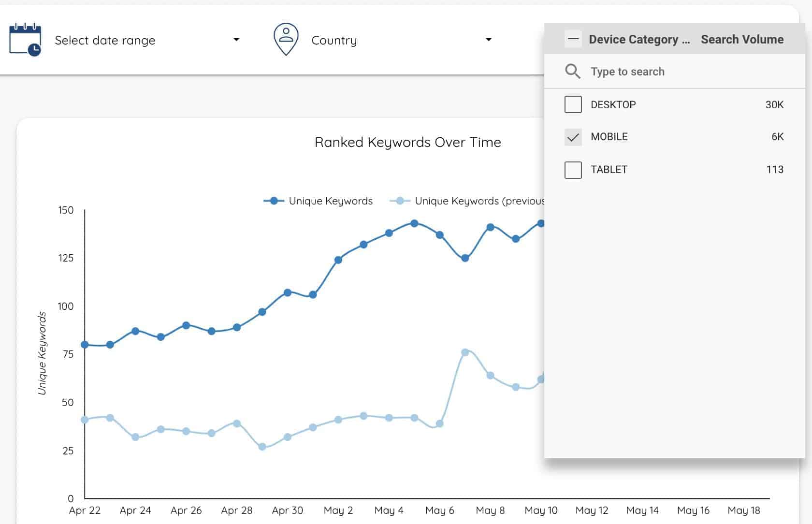Viewport: 812px width, 524px height.
Task: Select the TABLET row label
Action: click(x=609, y=170)
